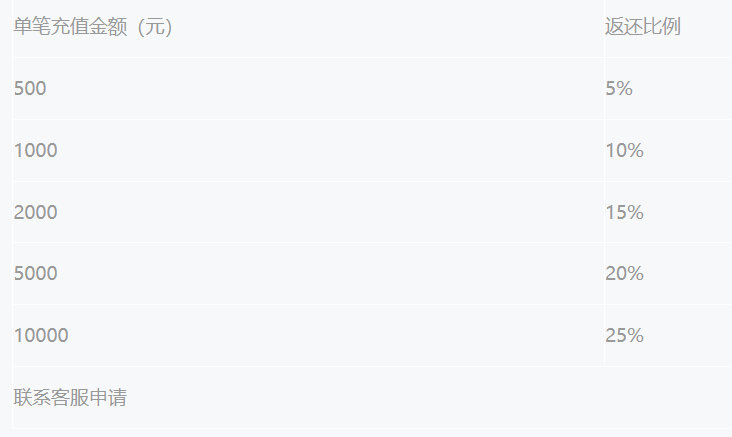Click blank space between 10000 and 25%

(x=320, y=335)
